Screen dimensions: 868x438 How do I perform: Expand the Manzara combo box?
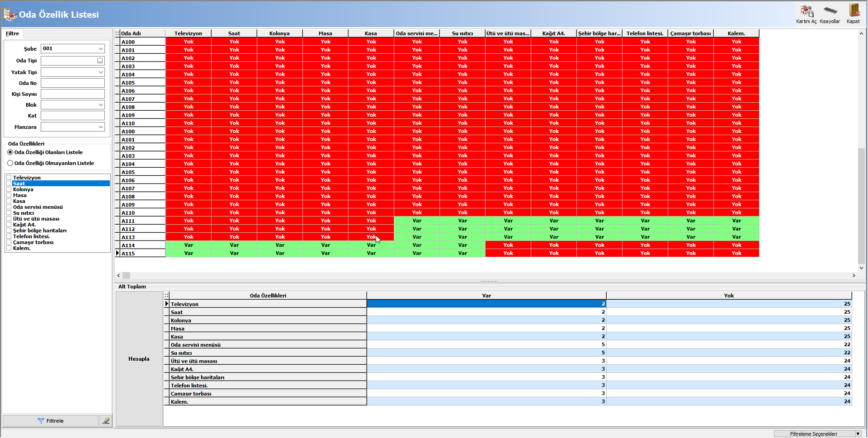click(x=100, y=127)
